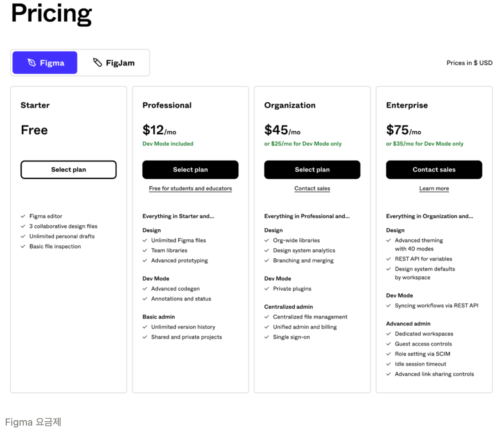Select plan for the Organization tier
The height and width of the screenshot is (432, 504).
click(x=312, y=170)
